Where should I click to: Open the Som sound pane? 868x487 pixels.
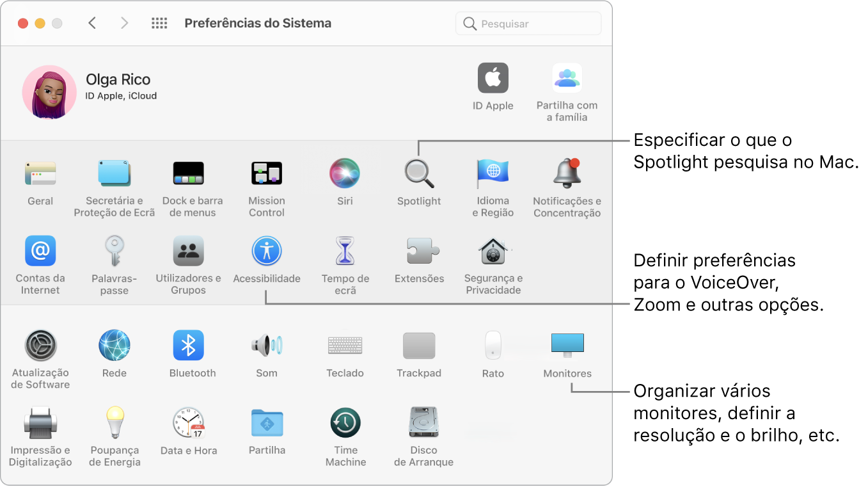[x=267, y=346]
